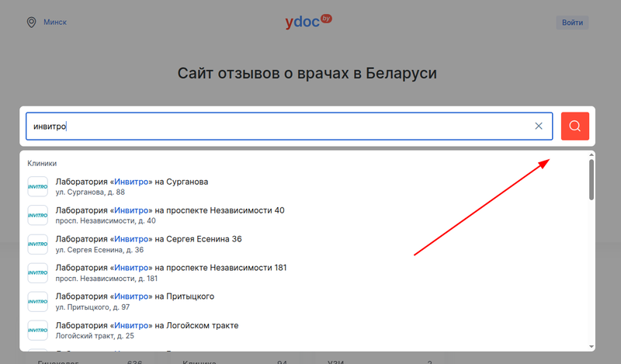Click the Клиники section heading

pos(42,163)
